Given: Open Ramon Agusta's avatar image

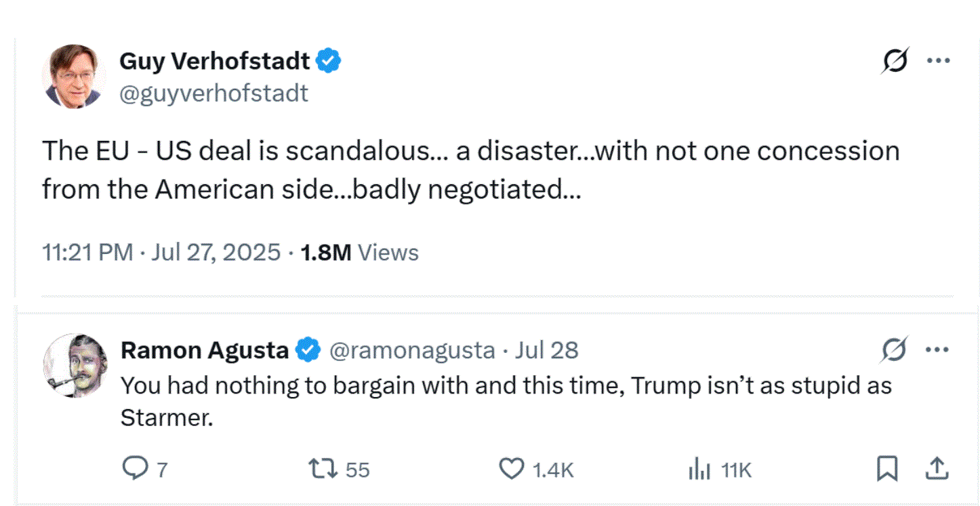Looking at the screenshot, I should point(75,366).
